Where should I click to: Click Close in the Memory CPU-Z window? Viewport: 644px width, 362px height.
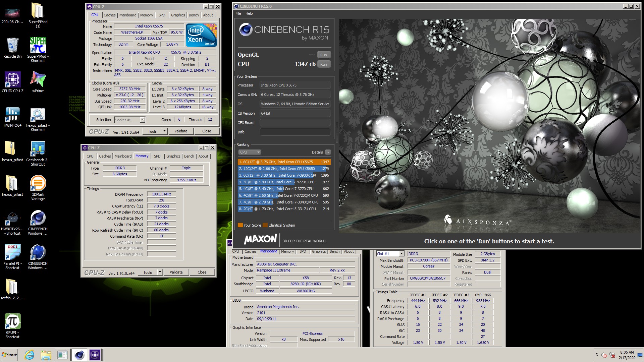(x=202, y=272)
